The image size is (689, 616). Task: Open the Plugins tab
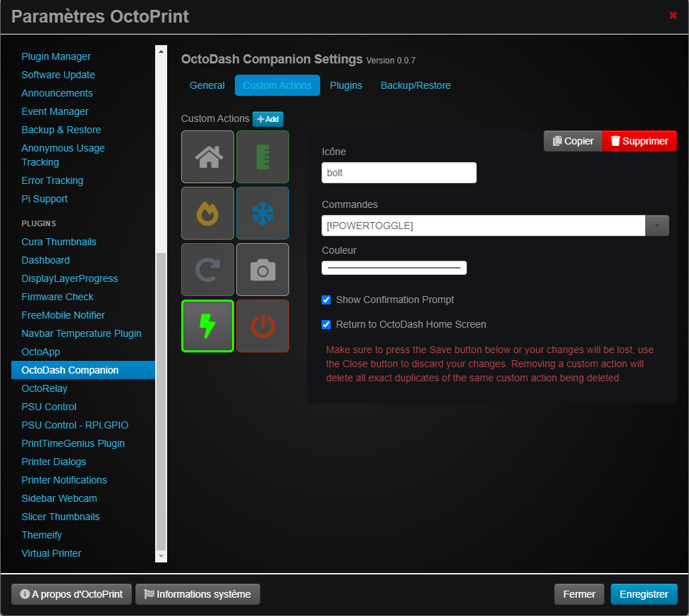(346, 85)
